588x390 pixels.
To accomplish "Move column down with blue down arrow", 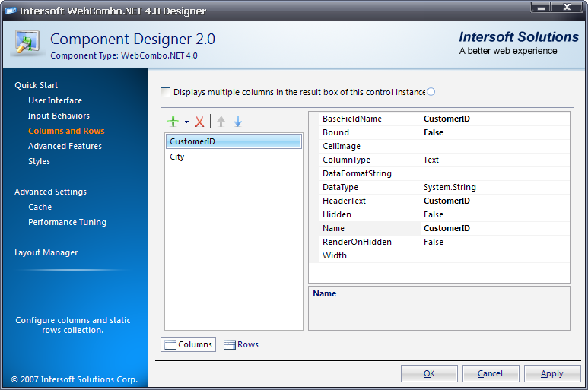I will click(x=237, y=122).
